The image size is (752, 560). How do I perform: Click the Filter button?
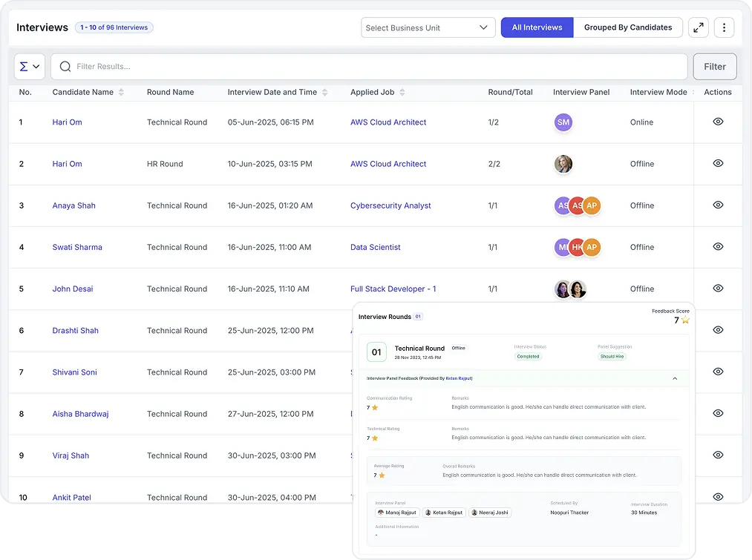tap(715, 66)
